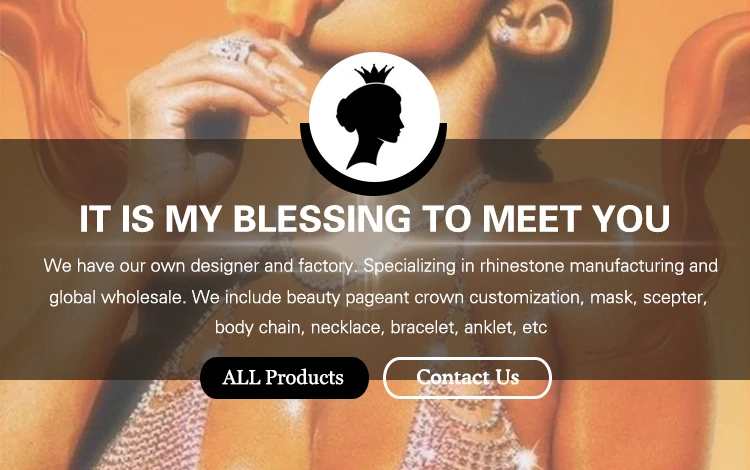Viewport: 750px width, 470px height.
Task: Click the sparkling earring on the ear
Action: point(502,33)
